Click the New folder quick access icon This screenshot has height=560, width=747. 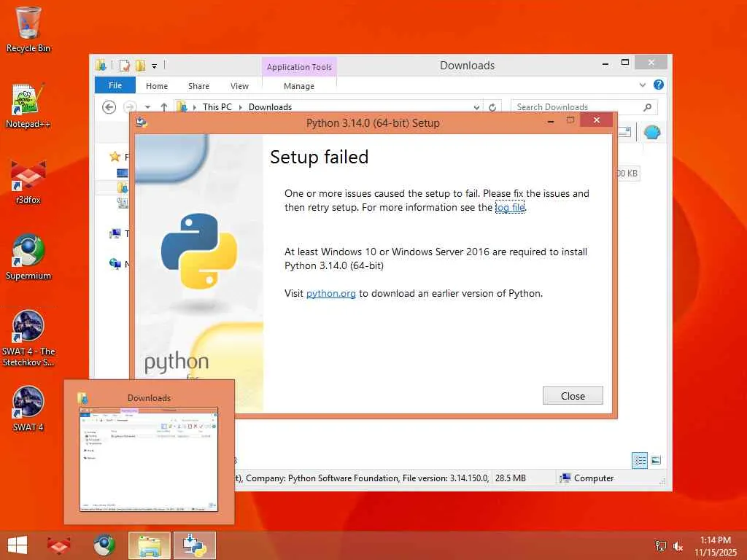pos(140,65)
